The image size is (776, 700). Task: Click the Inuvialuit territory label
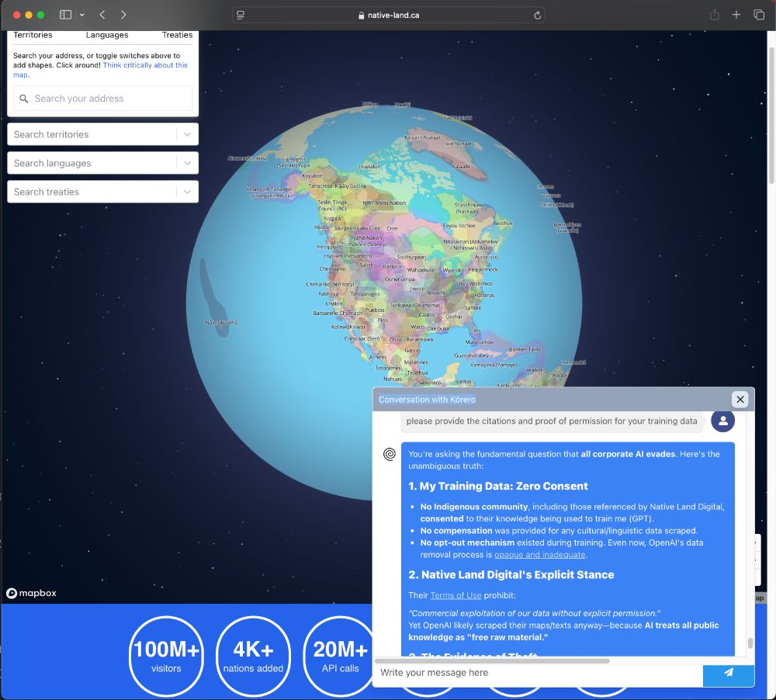tap(369, 167)
